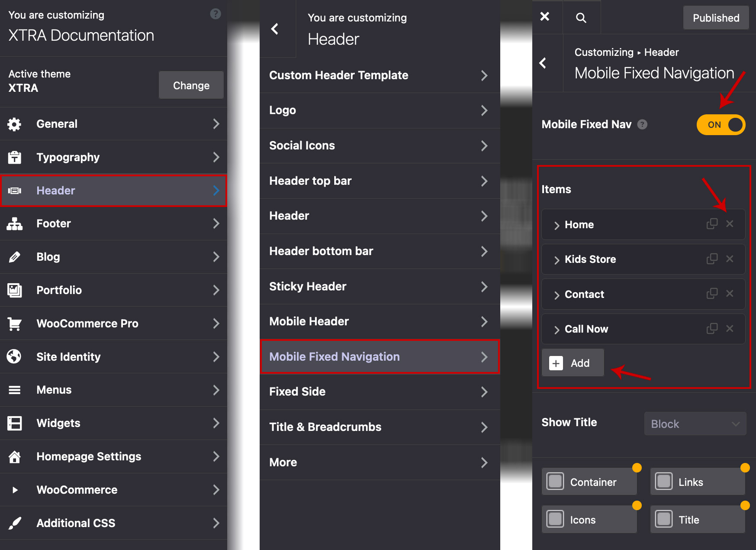This screenshot has height=550, width=756.
Task: Delete the Call Now item
Action: pos(730,329)
